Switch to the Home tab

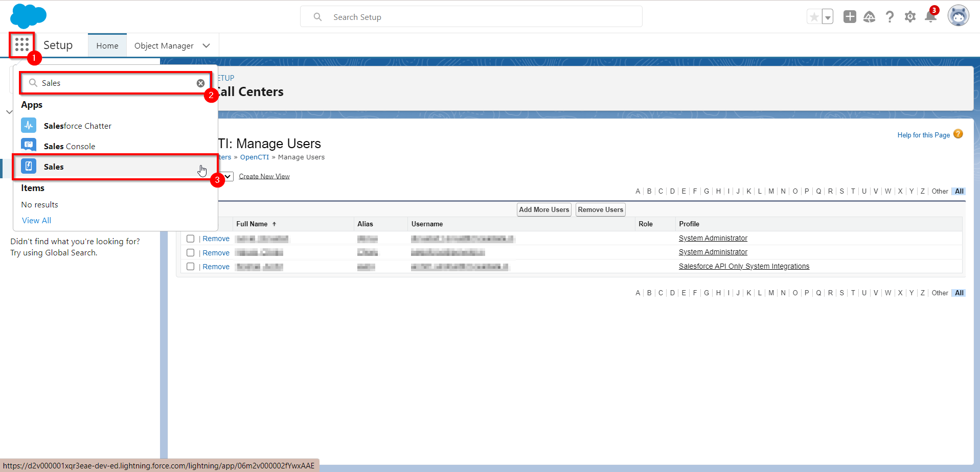click(107, 45)
